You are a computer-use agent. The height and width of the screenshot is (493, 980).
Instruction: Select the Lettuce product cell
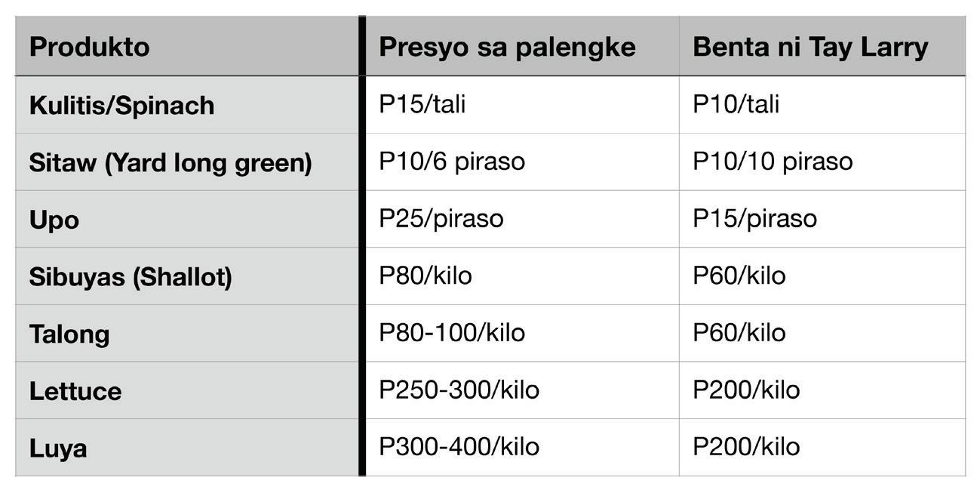(187, 390)
